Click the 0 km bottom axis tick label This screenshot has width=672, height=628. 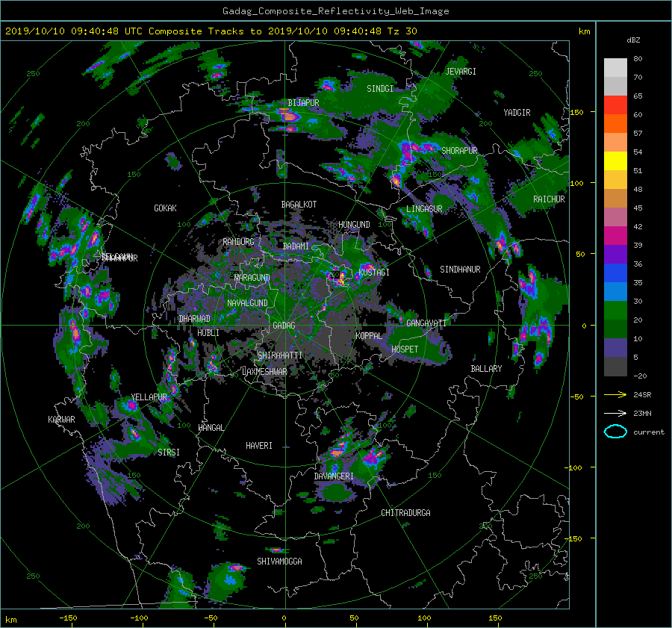[284, 618]
